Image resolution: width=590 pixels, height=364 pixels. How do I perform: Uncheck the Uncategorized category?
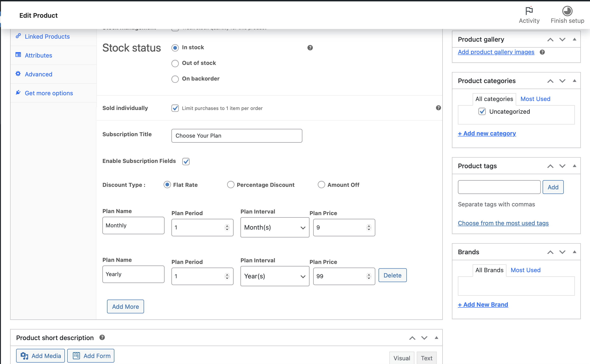482,111
